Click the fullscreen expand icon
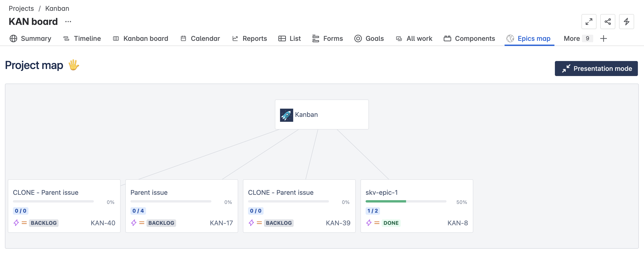The width and height of the screenshot is (644, 260). pos(589,22)
